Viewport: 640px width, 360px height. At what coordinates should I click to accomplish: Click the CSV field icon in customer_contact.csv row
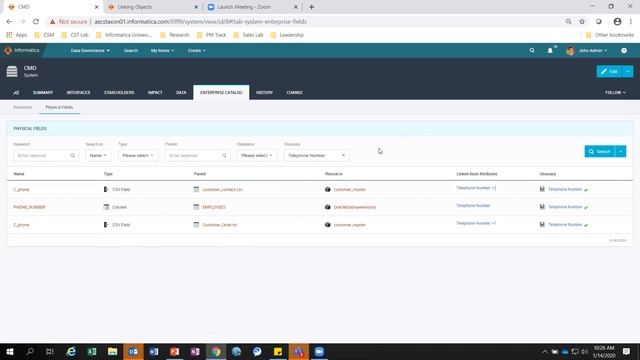point(106,189)
